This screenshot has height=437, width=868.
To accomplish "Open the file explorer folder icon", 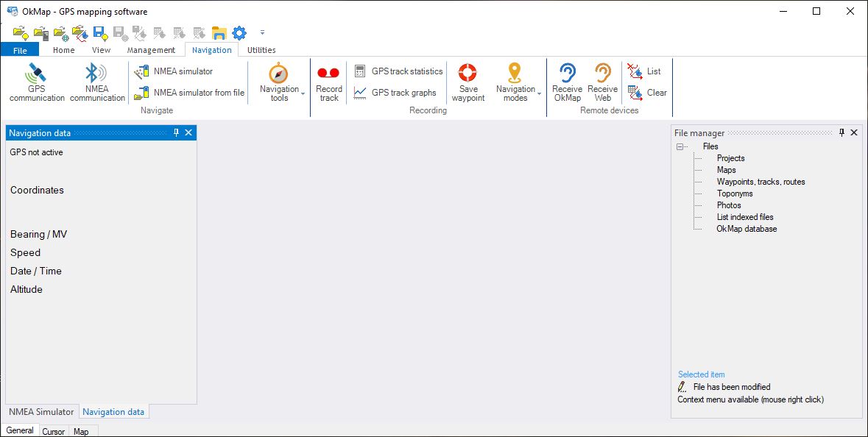I will (x=219, y=33).
